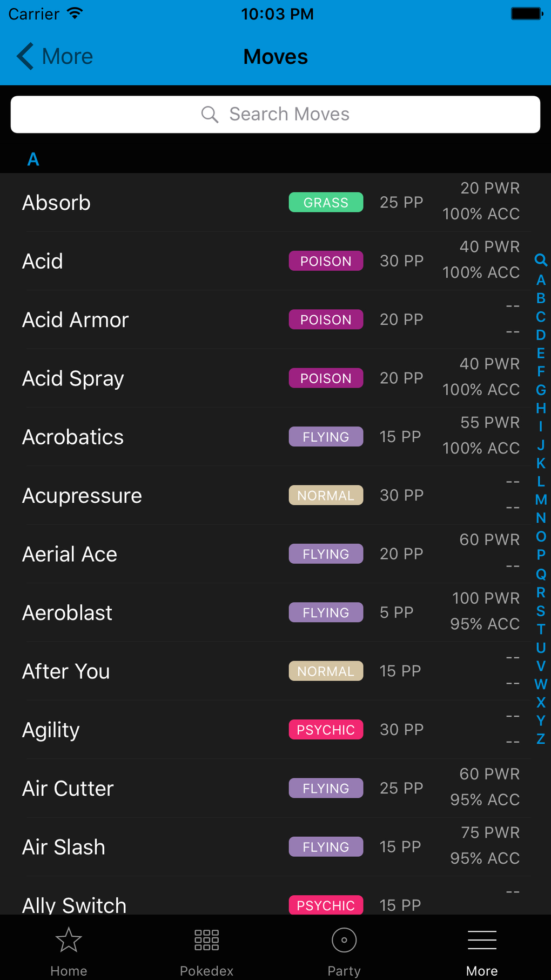Tap the Home star icon
The width and height of the screenshot is (551, 980).
(69, 941)
